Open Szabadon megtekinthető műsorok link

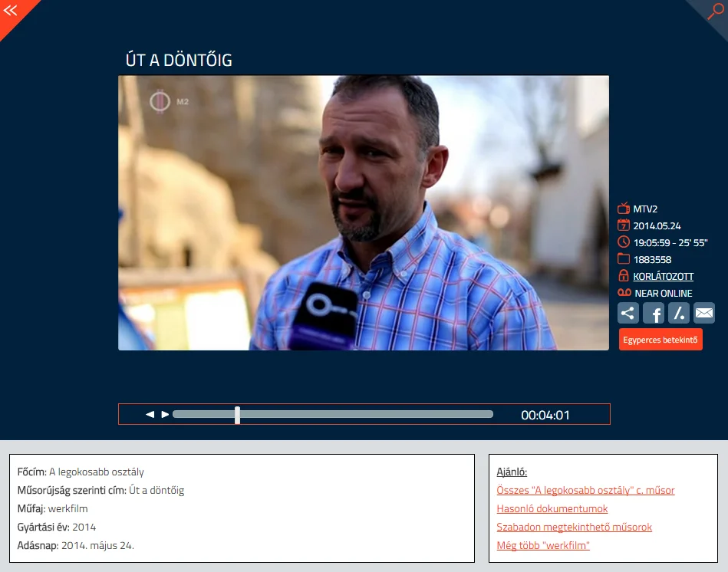(575, 527)
